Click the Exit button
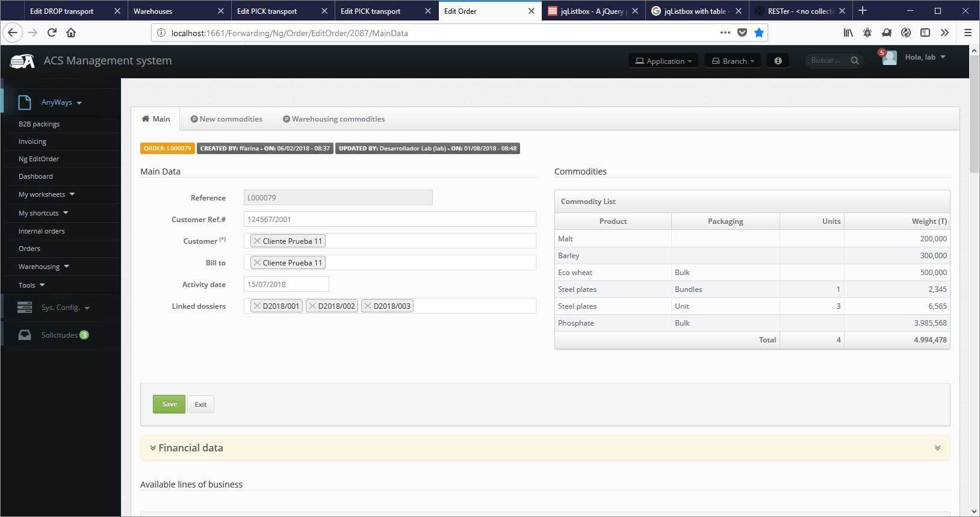This screenshot has width=980, height=517. click(200, 404)
